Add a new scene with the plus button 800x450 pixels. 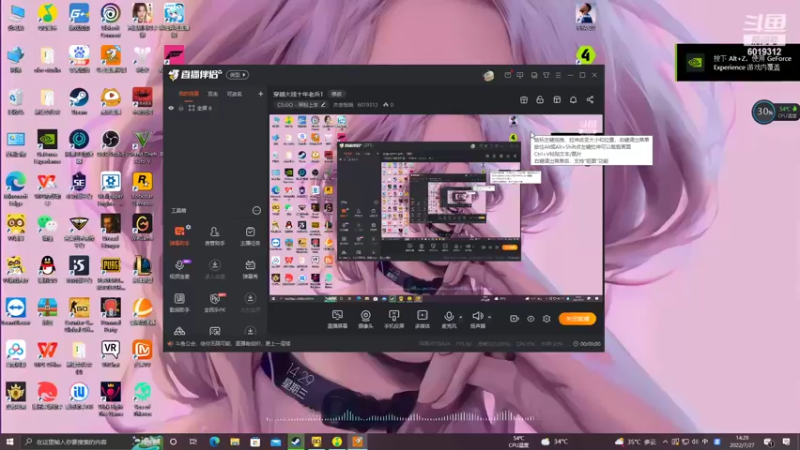coord(260,94)
